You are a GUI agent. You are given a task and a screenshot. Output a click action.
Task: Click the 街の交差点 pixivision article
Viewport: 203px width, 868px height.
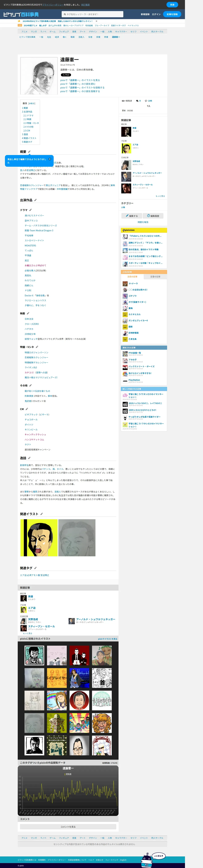[x=143, y=249]
